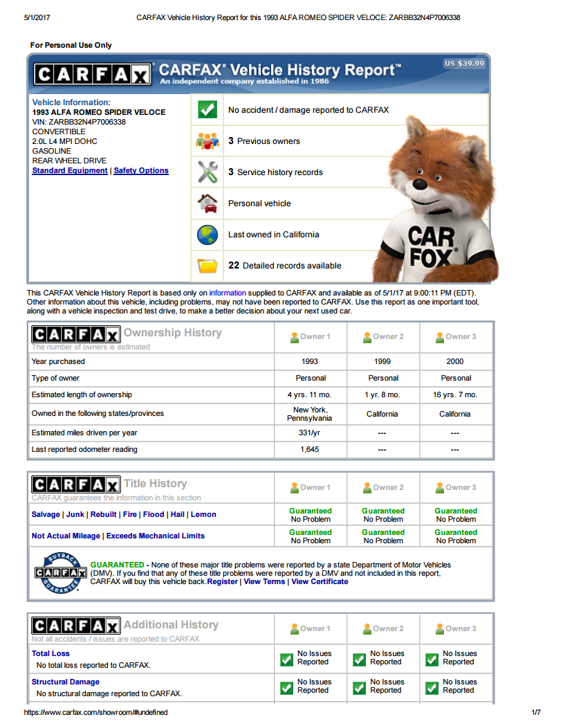Click '3 Previous owners' text
The height and width of the screenshot is (728, 563).
coord(264,140)
